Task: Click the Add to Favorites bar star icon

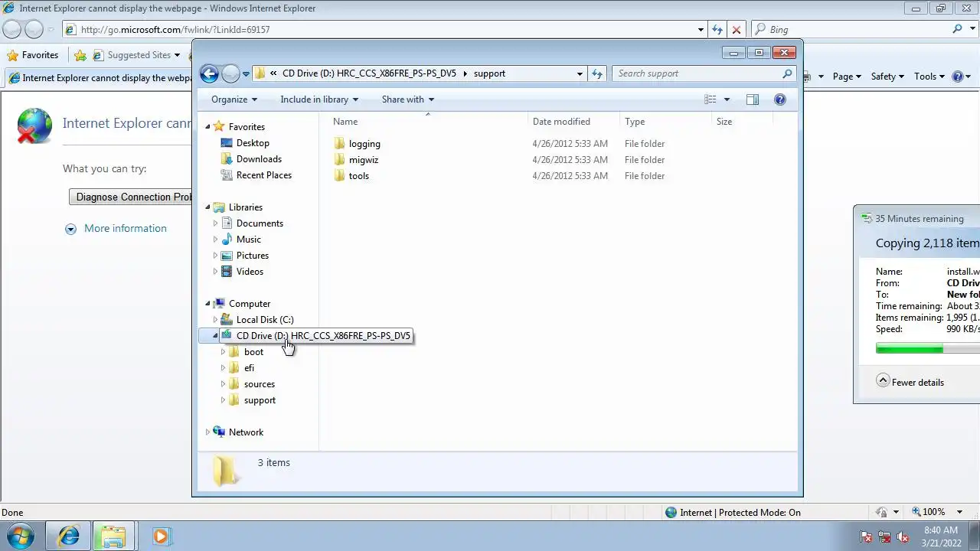Action: (x=80, y=55)
